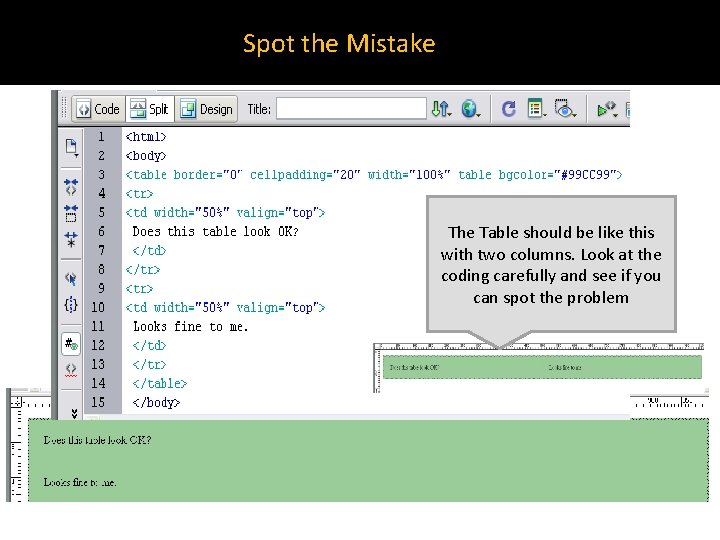Click code line <html>
720x540 pixels.
coord(146,137)
